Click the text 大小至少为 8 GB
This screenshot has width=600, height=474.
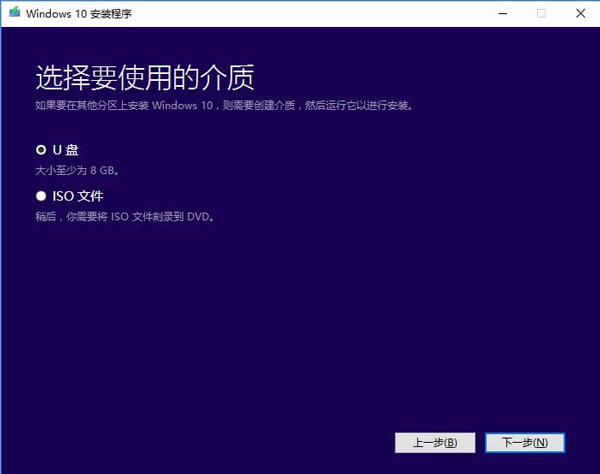77,170
